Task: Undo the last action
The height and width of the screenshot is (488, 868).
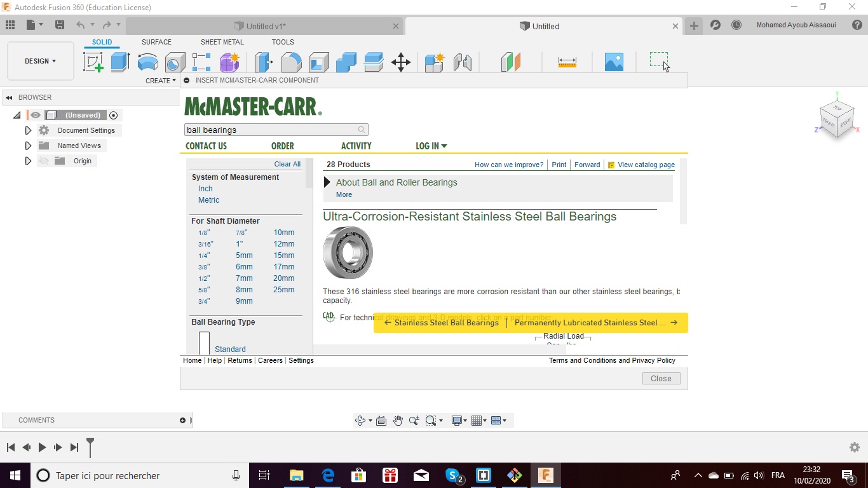Action: [80, 25]
